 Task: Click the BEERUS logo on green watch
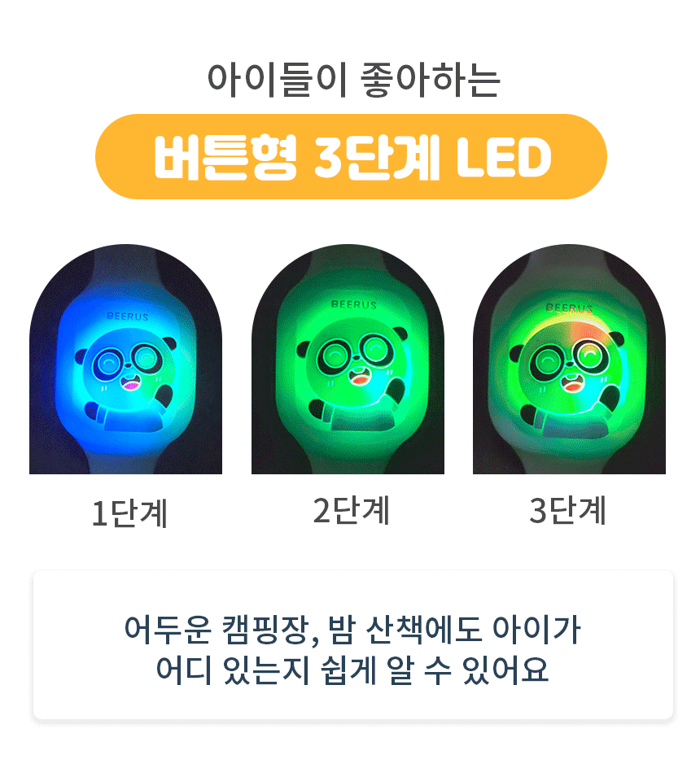coord(354,304)
